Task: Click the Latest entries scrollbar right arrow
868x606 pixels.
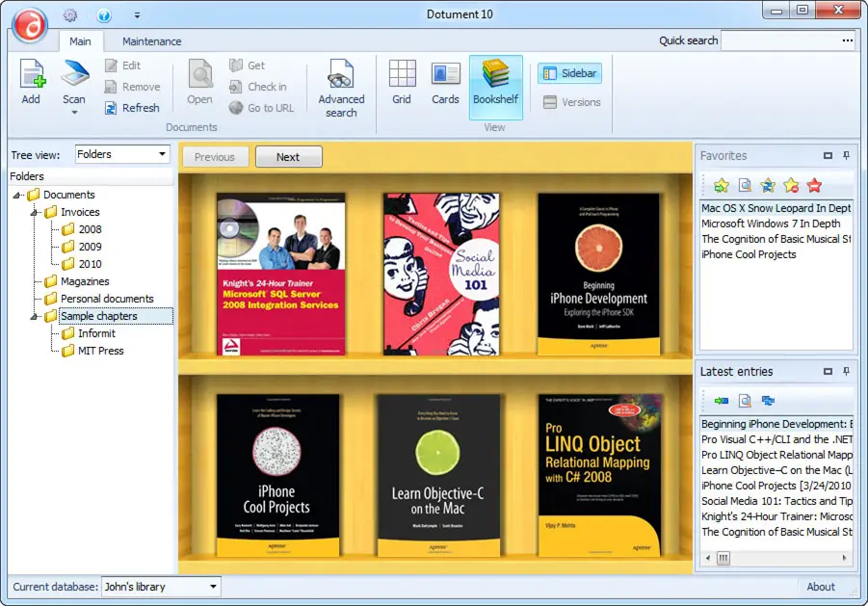Action: point(844,558)
